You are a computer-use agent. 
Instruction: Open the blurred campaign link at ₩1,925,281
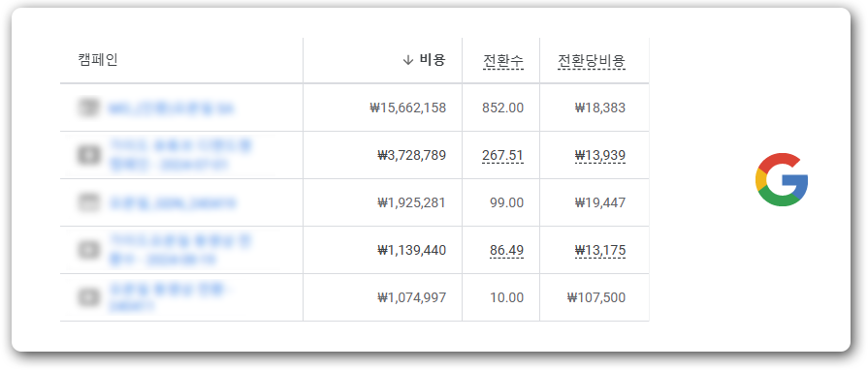pos(173,203)
